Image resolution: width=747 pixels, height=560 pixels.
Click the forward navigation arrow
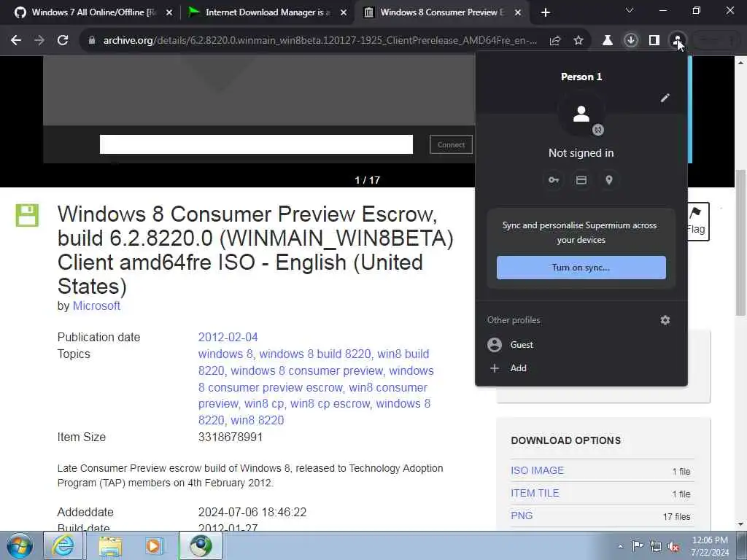[x=39, y=41]
